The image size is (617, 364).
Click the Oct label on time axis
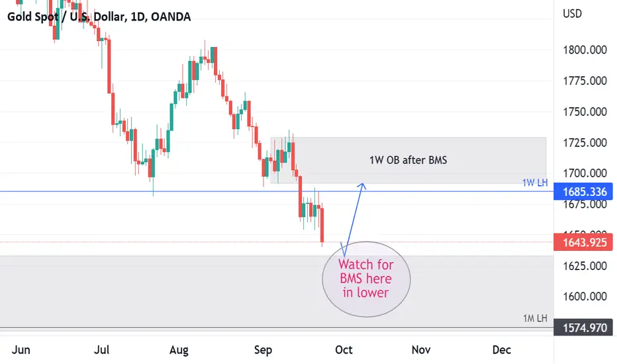(344, 350)
